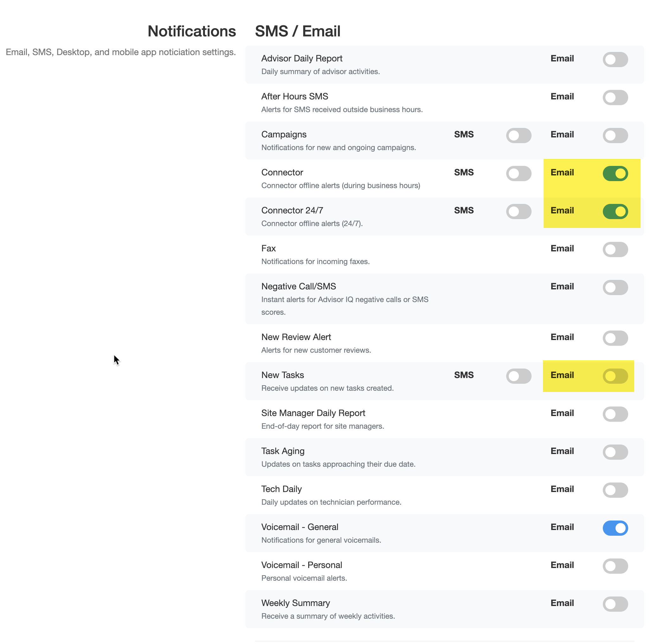Viewport: 657px width, 644px height.
Task: Turn on Tech Daily email toggle
Action: [615, 490]
